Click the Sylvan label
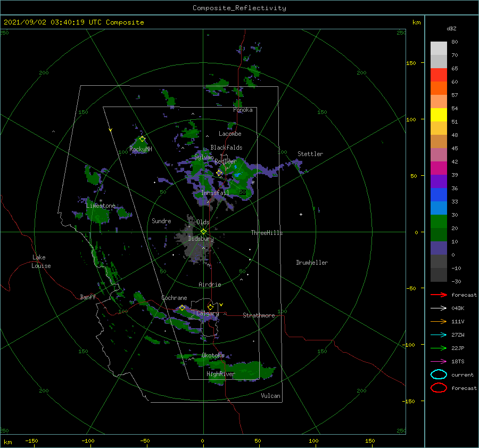479x448 pixels. tap(204, 157)
